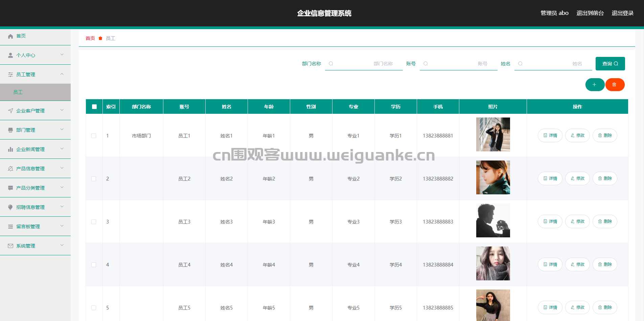Click 修改 for row 员工2

click(577, 178)
